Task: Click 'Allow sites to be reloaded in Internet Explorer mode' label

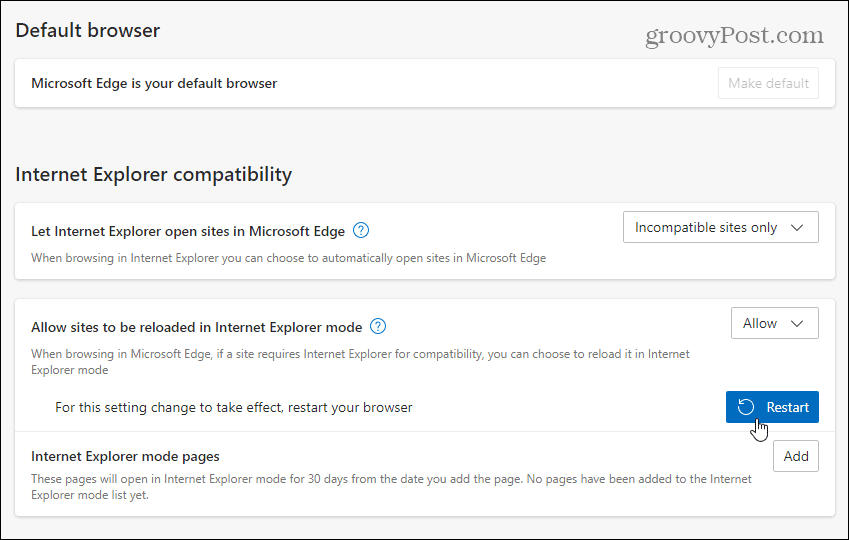Action: click(x=197, y=327)
